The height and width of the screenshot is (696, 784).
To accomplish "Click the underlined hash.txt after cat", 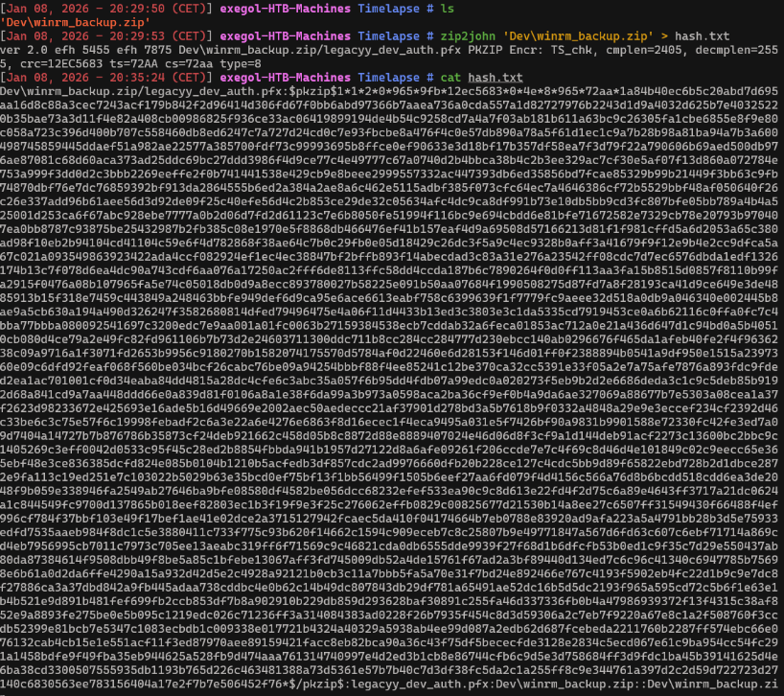I will point(496,76).
